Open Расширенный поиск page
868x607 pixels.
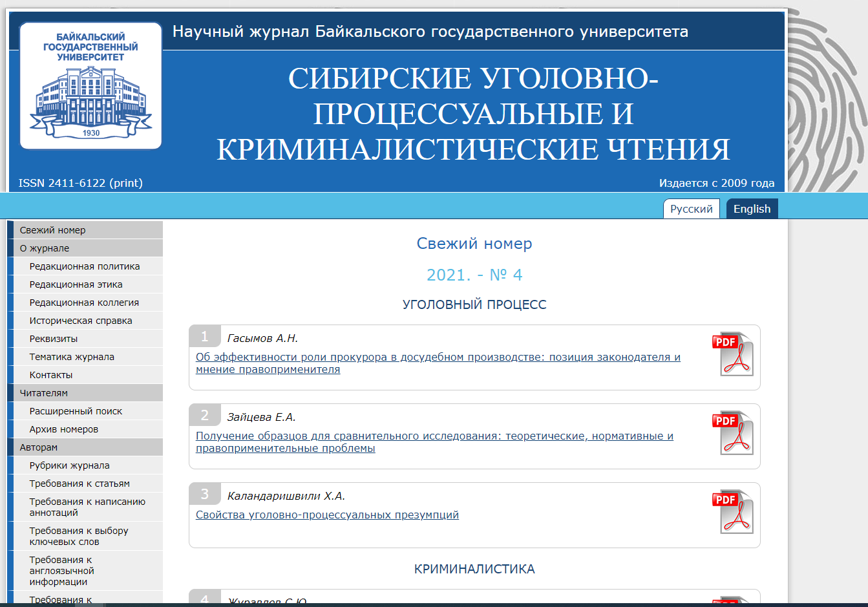[76, 411]
